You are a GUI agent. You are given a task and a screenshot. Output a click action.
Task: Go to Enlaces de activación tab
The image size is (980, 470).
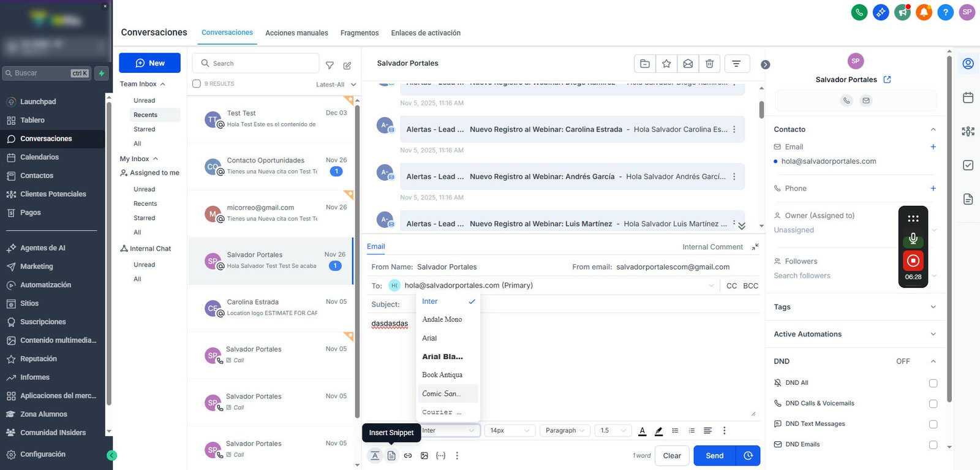[426, 33]
